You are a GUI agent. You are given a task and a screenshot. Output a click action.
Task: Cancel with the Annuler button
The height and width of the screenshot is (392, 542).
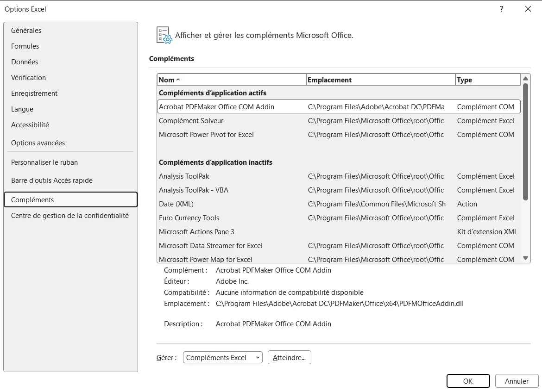coord(517,381)
